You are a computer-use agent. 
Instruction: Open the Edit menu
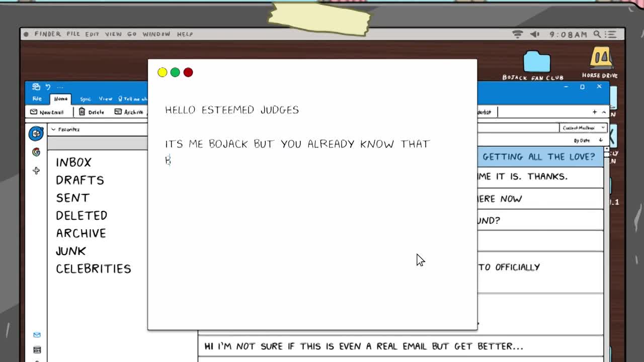point(92,34)
